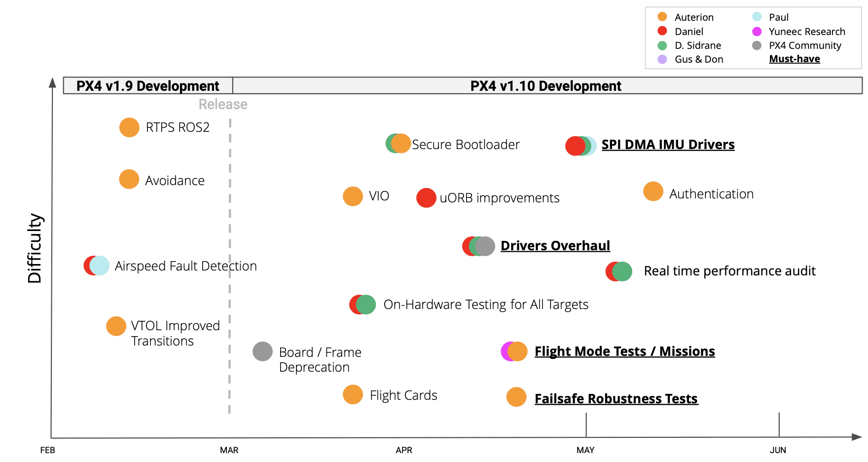Image resolution: width=868 pixels, height=462 pixels.
Task: Click the D. Sidrane green legend swatch
Action: (x=662, y=45)
